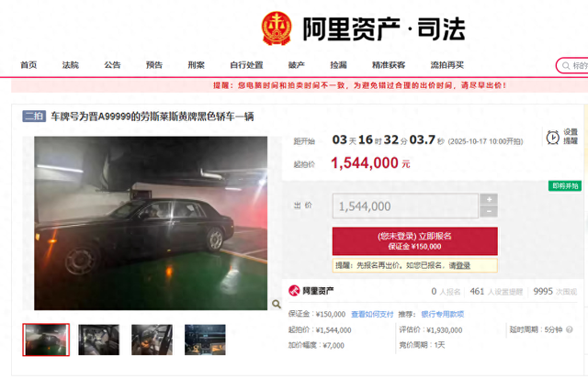The height and width of the screenshot is (390, 588).
Task: Click the bid price input field
Action: pos(405,206)
